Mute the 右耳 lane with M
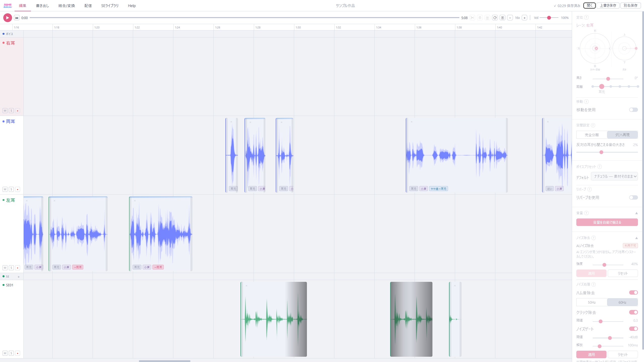The width and height of the screenshot is (644, 362). click(x=5, y=111)
